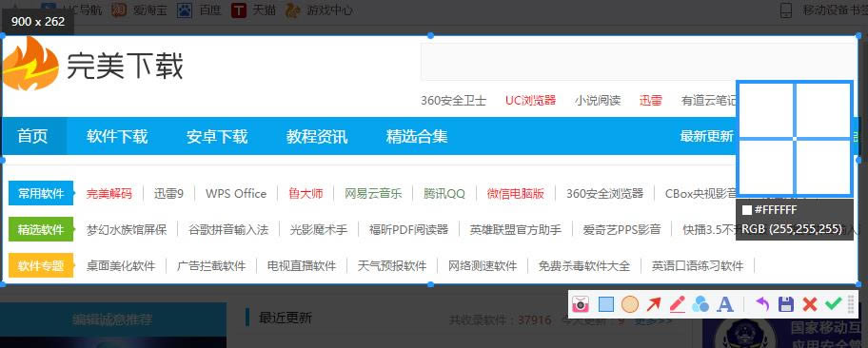Select the pencil freehand tool
868x348 pixels.
[678, 303]
